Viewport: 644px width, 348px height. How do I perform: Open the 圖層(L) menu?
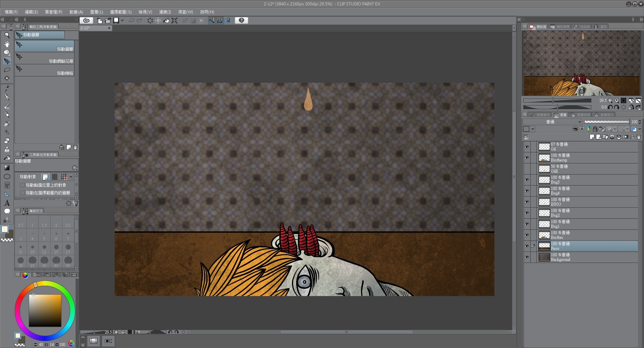(97, 12)
